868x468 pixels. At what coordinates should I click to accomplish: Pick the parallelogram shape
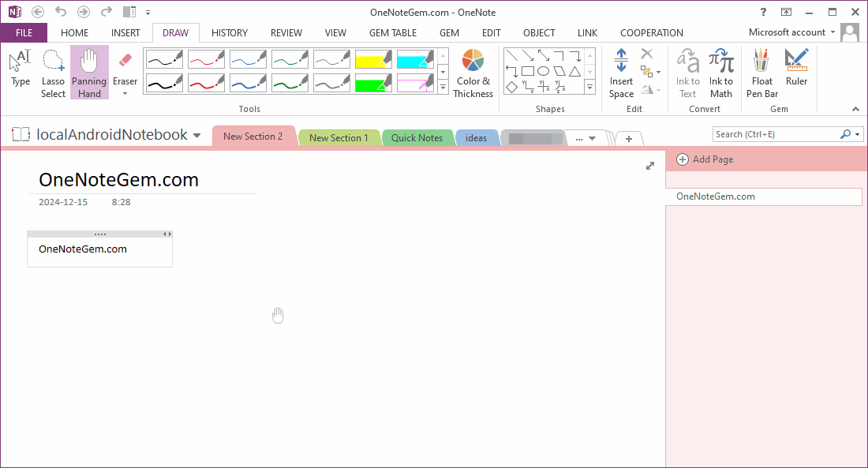tap(559, 72)
